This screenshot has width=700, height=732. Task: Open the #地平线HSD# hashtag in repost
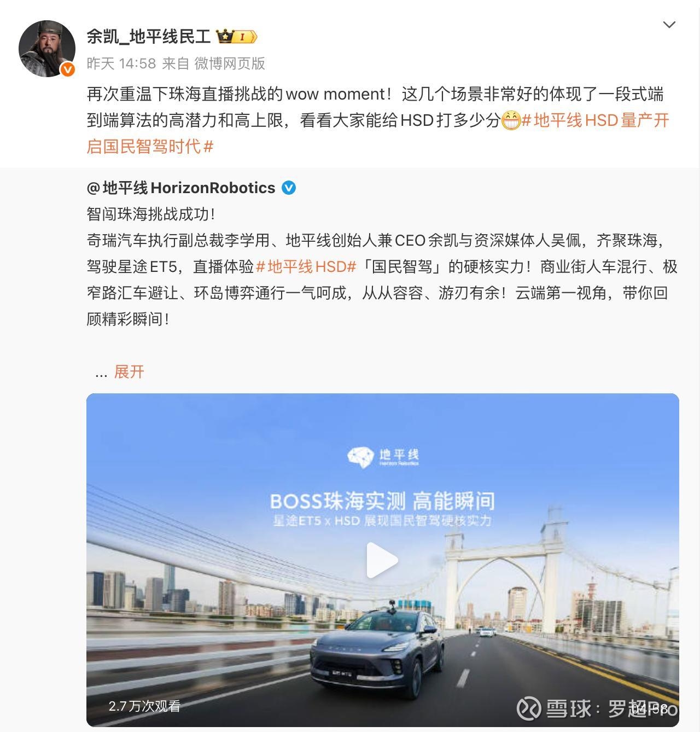pyautogui.click(x=306, y=266)
